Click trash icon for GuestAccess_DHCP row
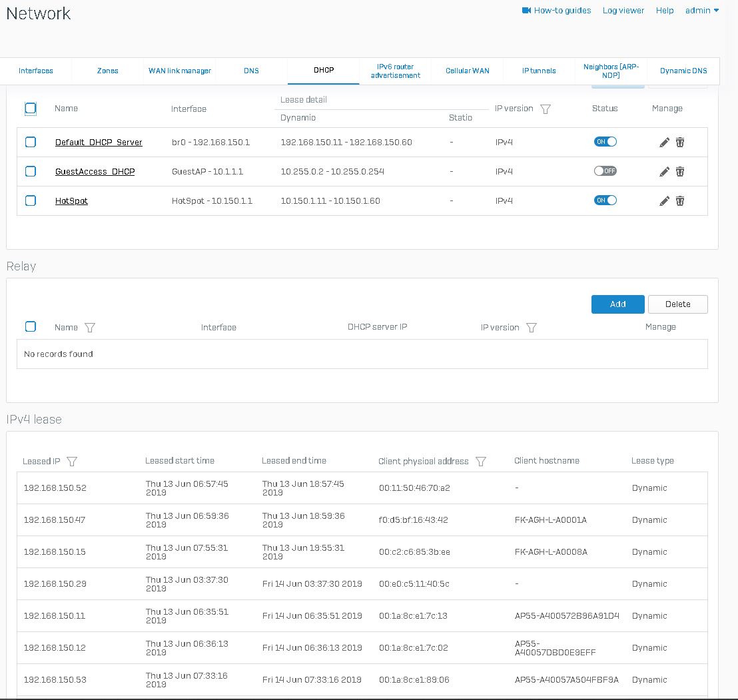The height and width of the screenshot is (700, 738). coord(680,172)
